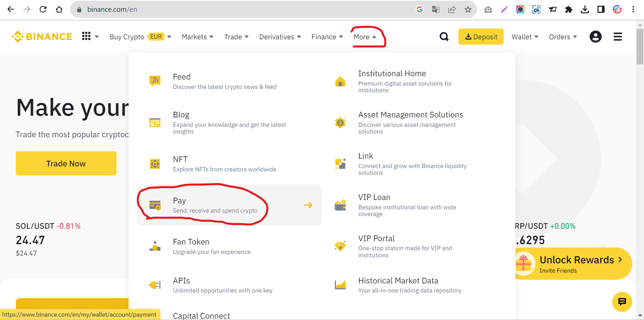Click the Pay card icon
The width and height of the screenshot is (644, 320).
click(155, 205)
